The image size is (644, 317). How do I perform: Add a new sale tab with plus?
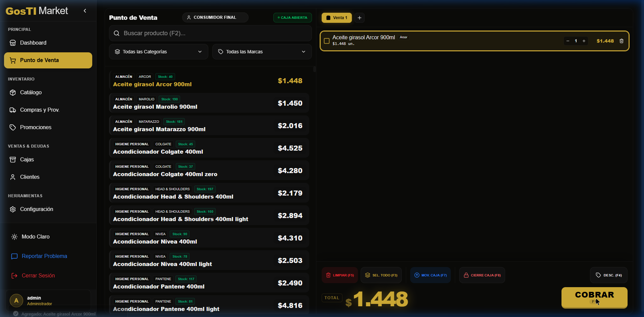click(x=360, y=18)
